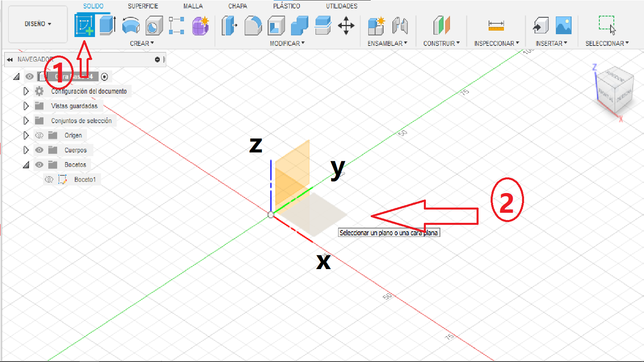The width and height of the screenshot is (644, 362).
Task: Select the Create Sketch tool
Action: tap(85, 25)
